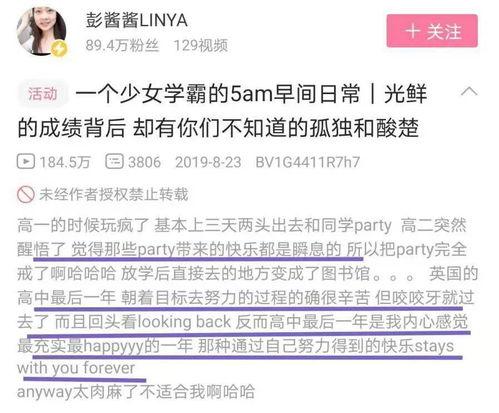
Task: Tap the 未经作者授权禁止转载 notice
Action: click(114, 194)
